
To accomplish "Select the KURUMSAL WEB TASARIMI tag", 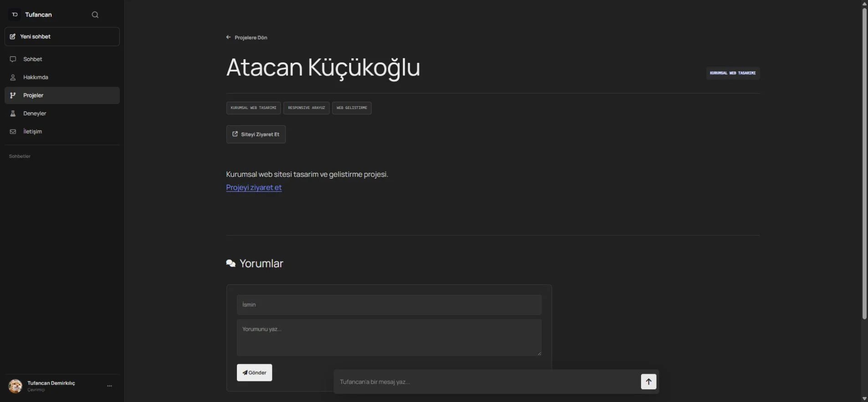I will pyautogui.click(x=253, y=108).
